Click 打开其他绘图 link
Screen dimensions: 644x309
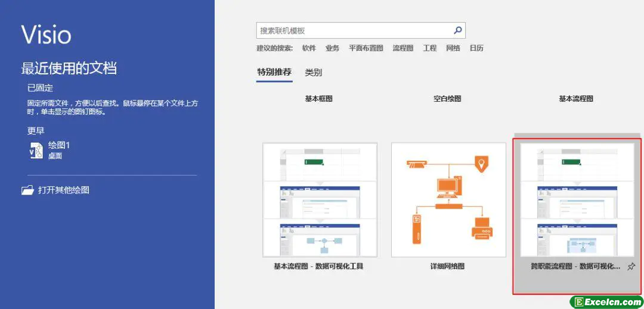point(64,190)
